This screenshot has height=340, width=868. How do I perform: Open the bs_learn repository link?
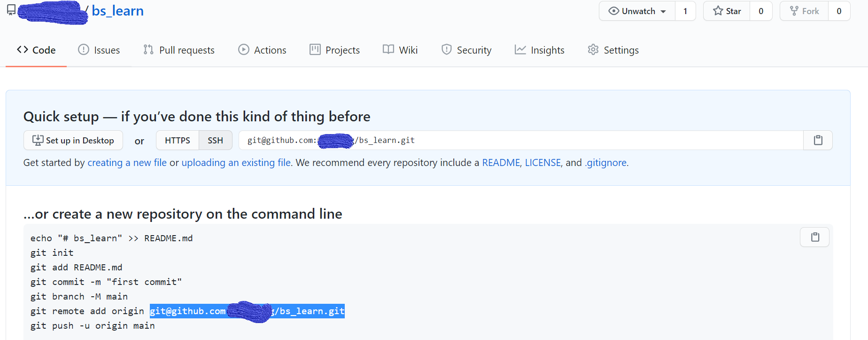coord(117,11)
